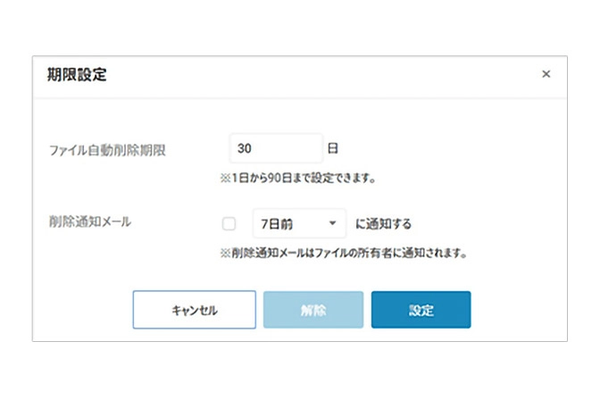Click the ※1日から90日まで設定できます note
The image size is (600, 400).
click(302, 178)
